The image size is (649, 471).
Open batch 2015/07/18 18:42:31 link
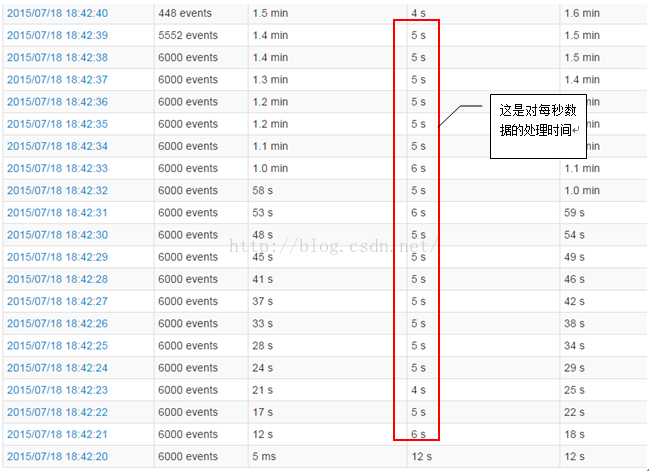click(58, 213)
